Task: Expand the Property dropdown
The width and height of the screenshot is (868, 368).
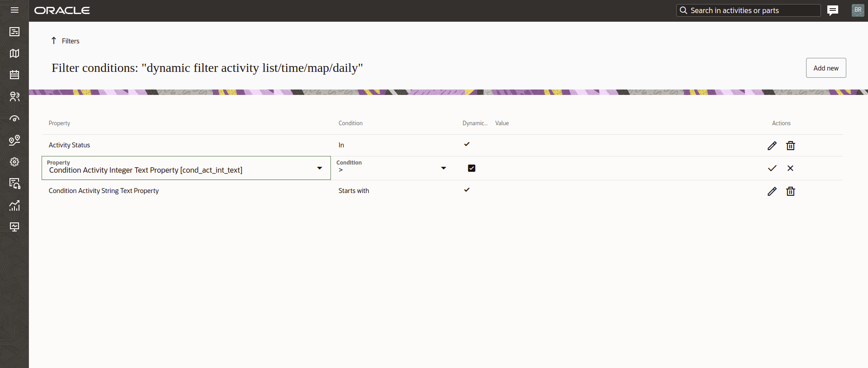Action: pyautogui.click(x=319, y=168)
